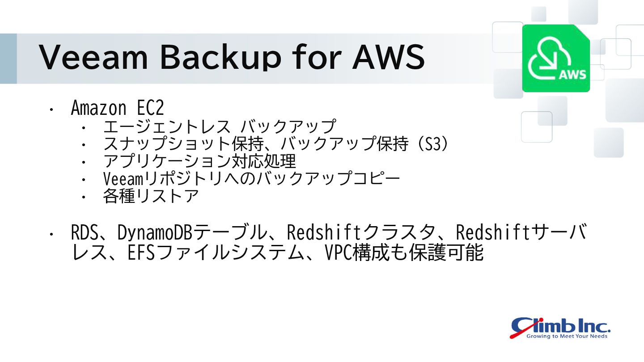Viewport: 644px width, 362px height.
Task: Click the Growing to Meet Your Needs tagline
Action: click(567, 336)
